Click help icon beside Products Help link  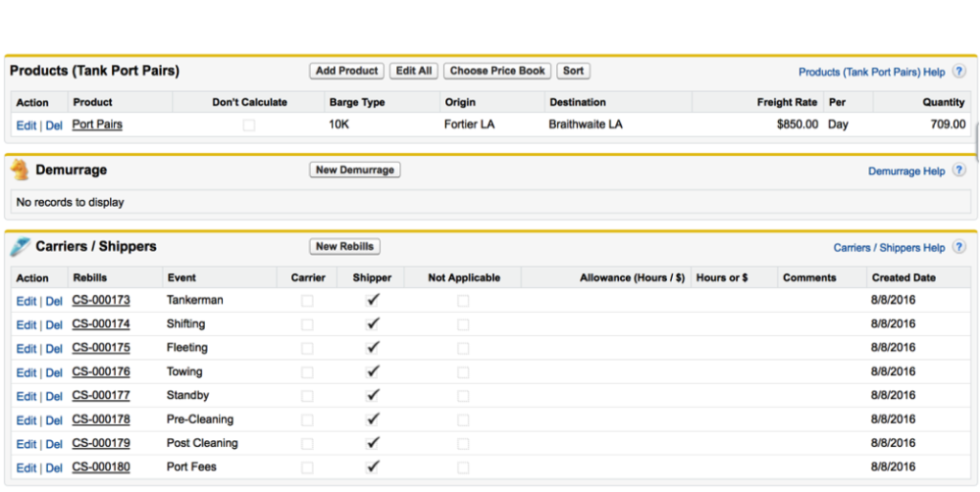coord(959,72)
